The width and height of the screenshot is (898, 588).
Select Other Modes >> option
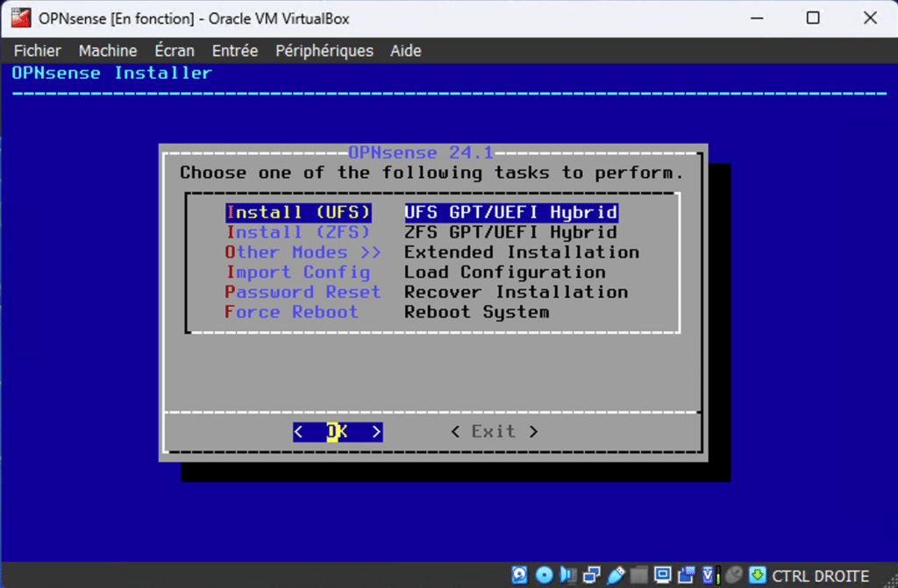pos(303,252)
